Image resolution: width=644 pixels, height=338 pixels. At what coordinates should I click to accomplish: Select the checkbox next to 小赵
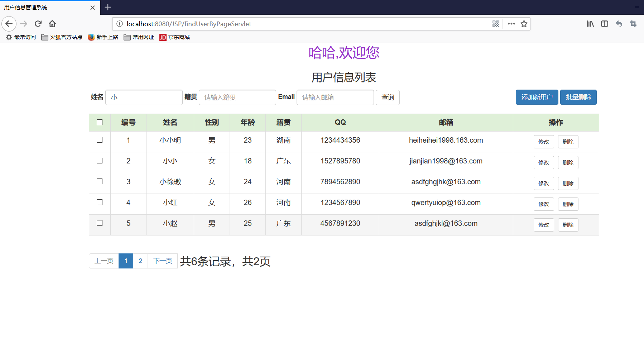[x=99, y=223]
